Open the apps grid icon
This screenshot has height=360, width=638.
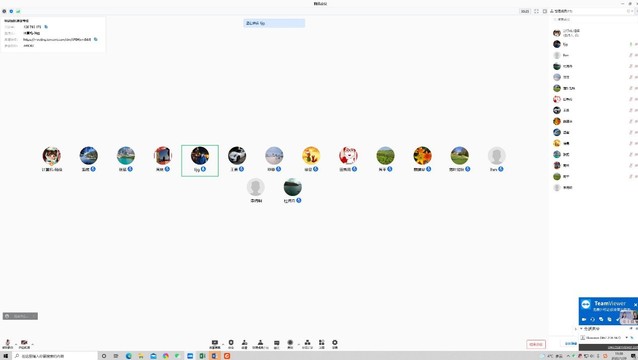coord(321,344)
